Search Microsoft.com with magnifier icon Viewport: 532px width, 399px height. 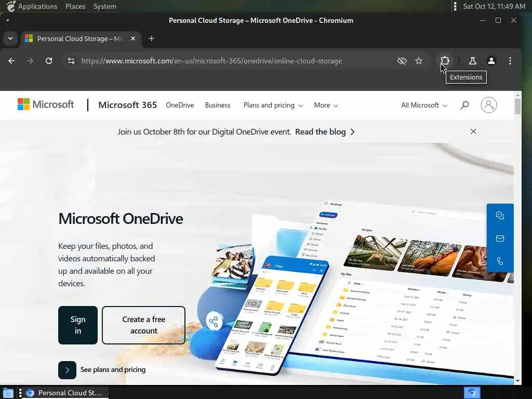pos(464,105)
